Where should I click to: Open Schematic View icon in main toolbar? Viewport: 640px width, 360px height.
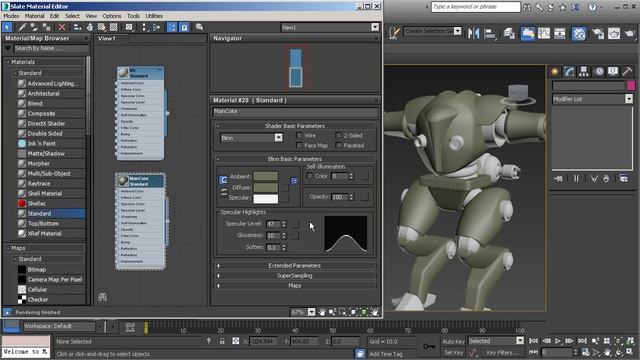coord(560,33)
